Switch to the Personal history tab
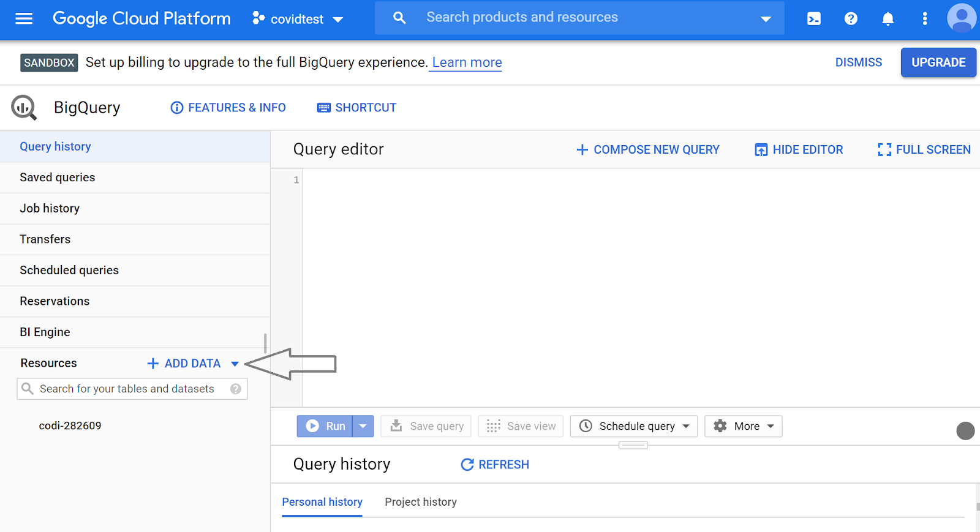Screen dimensions: 980x532 (322, 502)
